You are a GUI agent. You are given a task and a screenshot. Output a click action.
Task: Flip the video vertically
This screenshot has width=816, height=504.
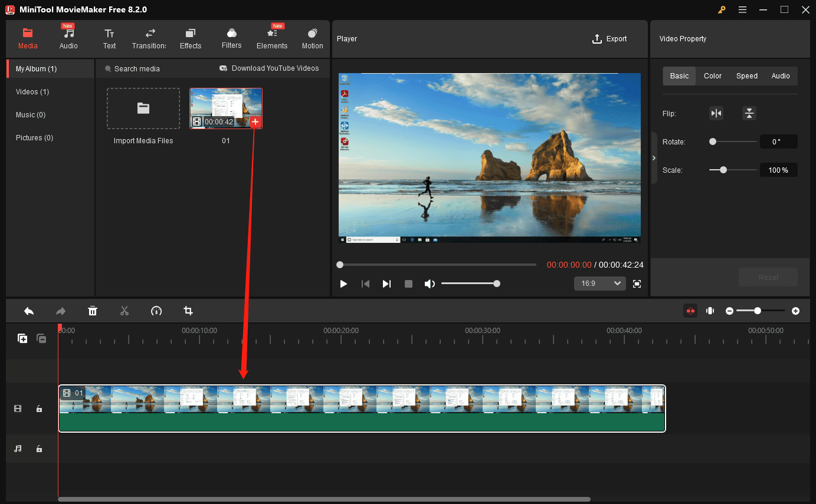coord(749,114)
